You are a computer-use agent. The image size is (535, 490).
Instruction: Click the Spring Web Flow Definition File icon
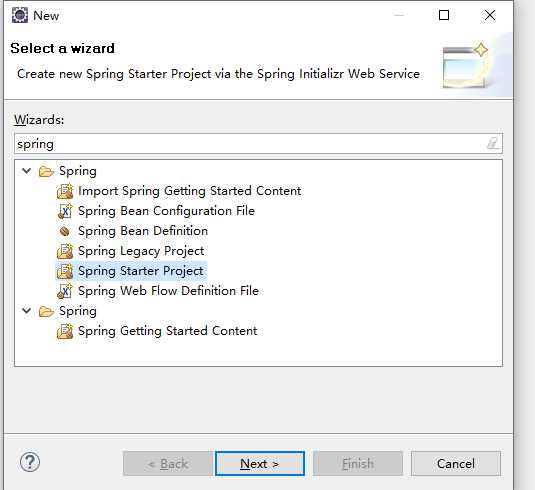point(65,291)
